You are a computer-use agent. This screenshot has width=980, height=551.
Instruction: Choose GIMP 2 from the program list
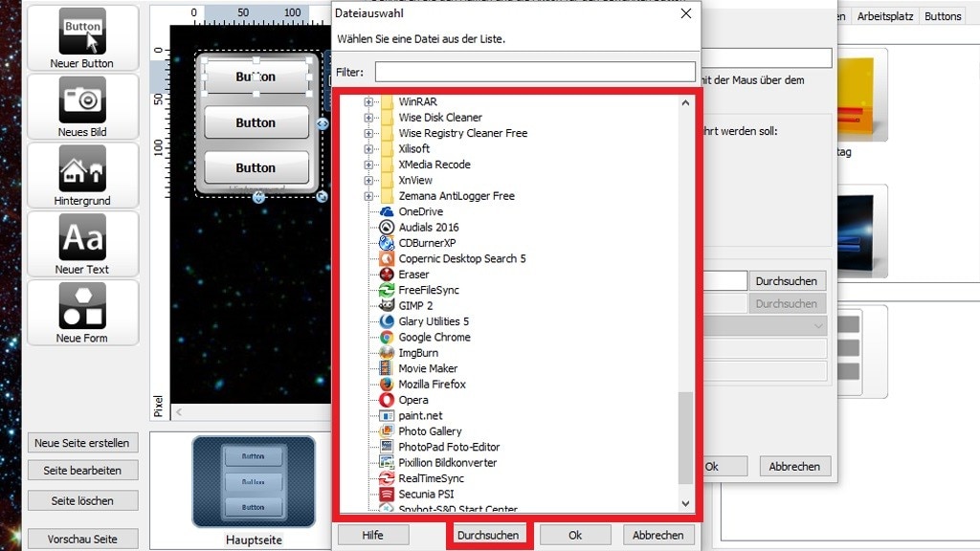415,305
